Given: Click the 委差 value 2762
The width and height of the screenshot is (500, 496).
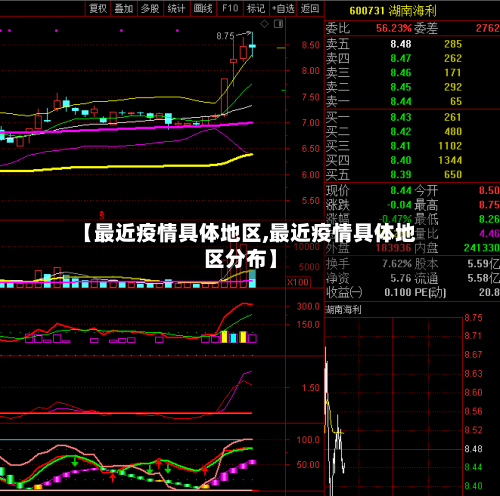Looking at the screenshot, I should pyautogui.click(x=488, y=28).
